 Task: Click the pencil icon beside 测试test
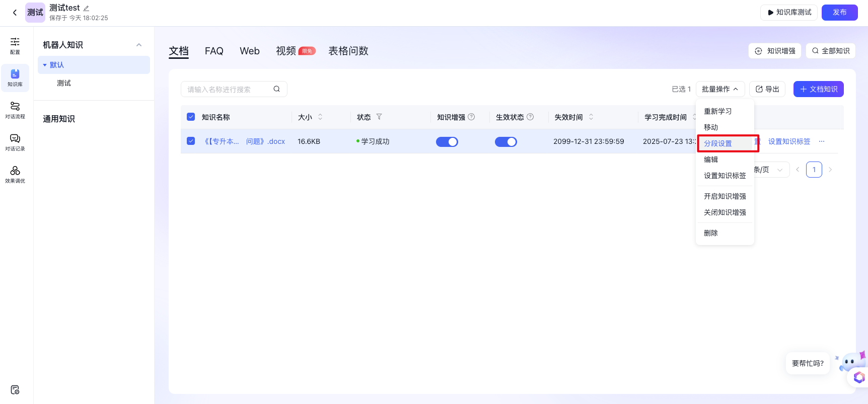[86, 8]
